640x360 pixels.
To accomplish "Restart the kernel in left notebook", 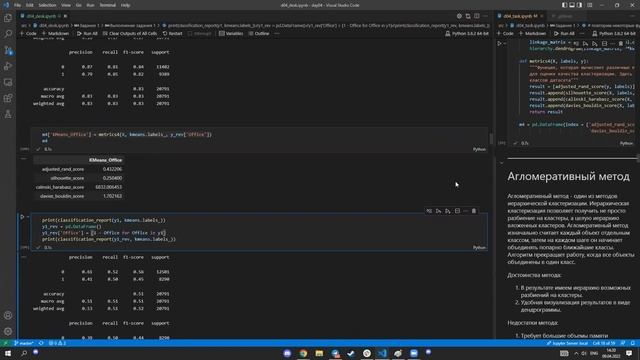I will (172, 33).
